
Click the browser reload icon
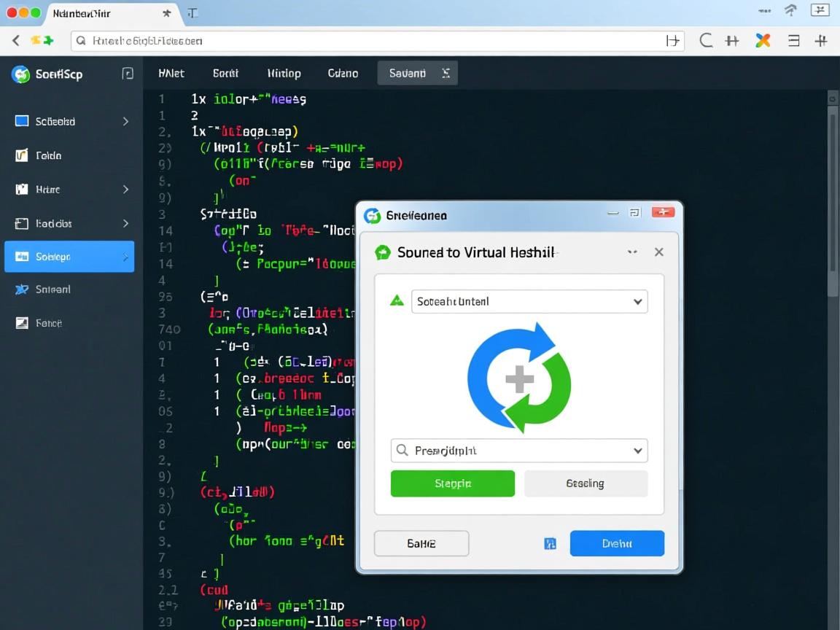pyautogui.click(x=706, y=41)
